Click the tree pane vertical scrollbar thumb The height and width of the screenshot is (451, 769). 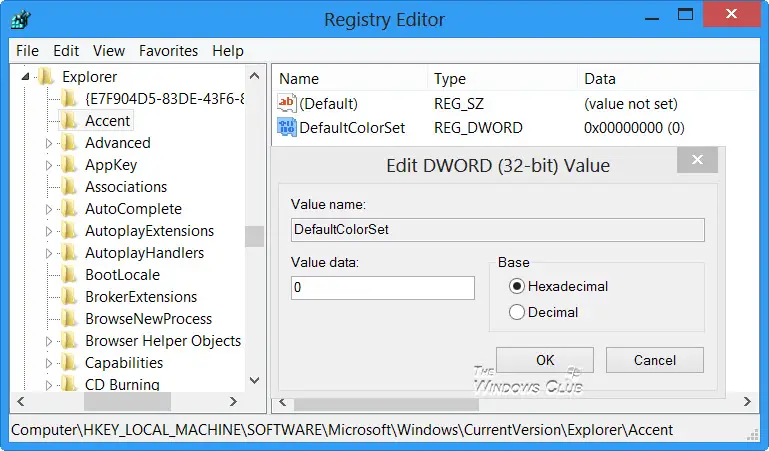click(255, 236)
